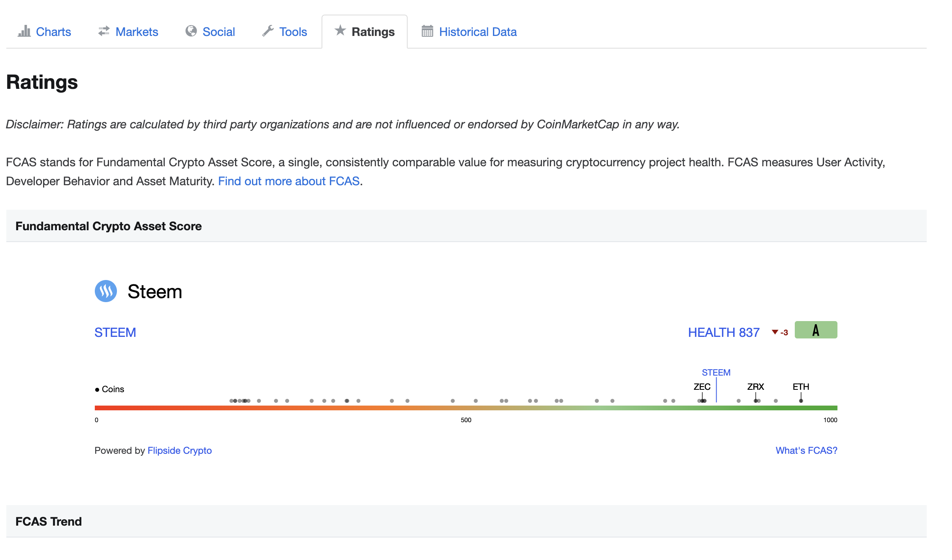Click the calendar icon beside Historical Data

tap(427, 31)
